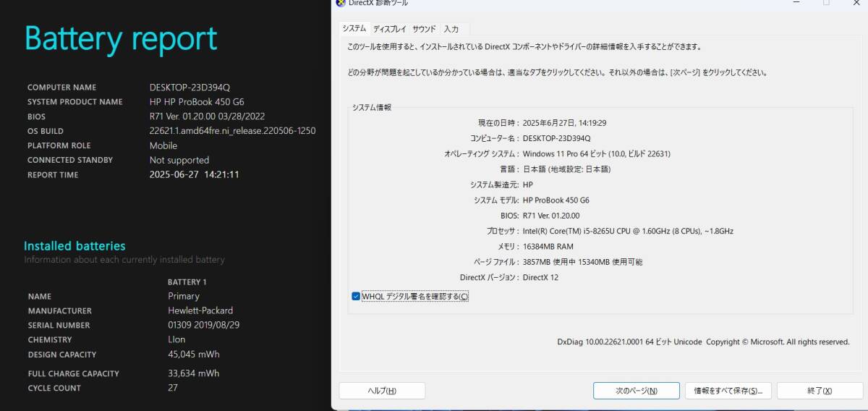Screen dimensions: 868x411
Task: Click DirectX バージョン value DirectX 12
Action: [540, 277]
